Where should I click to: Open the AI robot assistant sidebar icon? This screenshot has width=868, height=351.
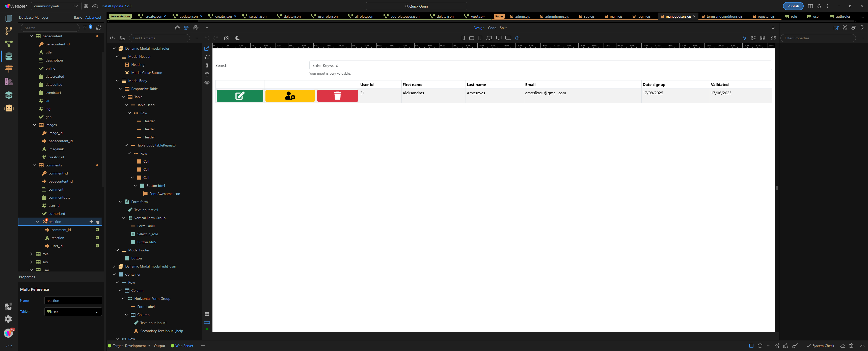tap(9, 108)
